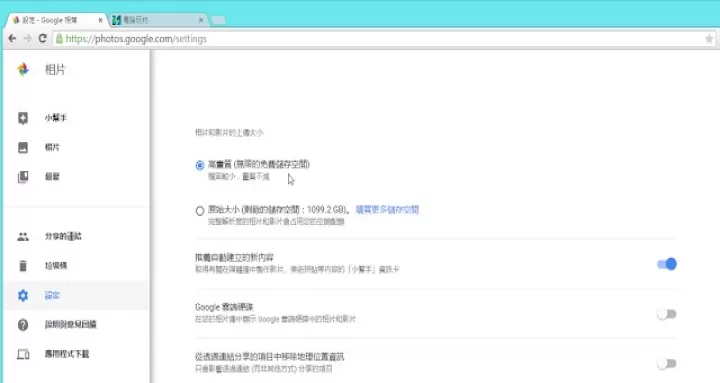This screenshot has height=383, width=720.
Task: Click the Google 雲端硬碟 heading
Action: tap(224, 307)
